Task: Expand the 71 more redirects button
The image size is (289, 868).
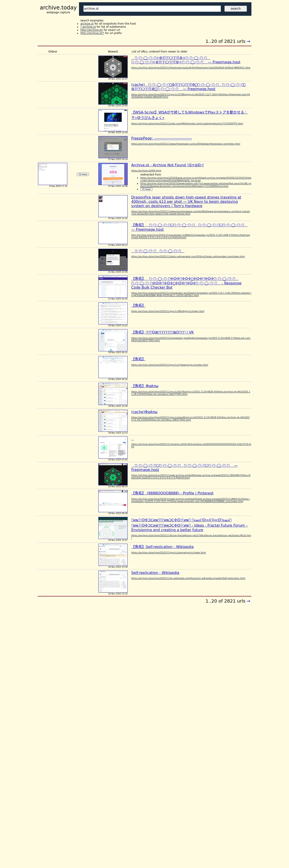Action: (x=146, y=189)
